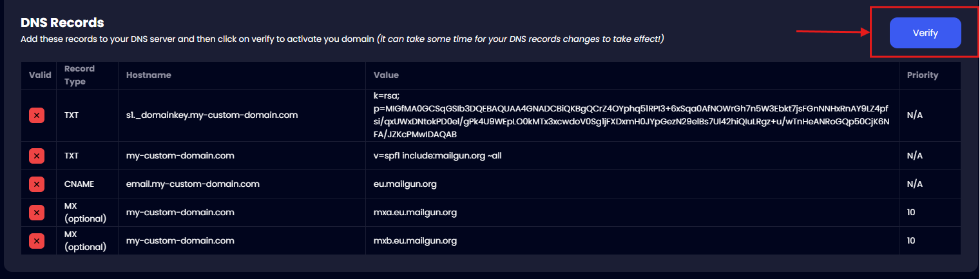
Task: Click the DNS Records heading
Action: click(62, 23)
